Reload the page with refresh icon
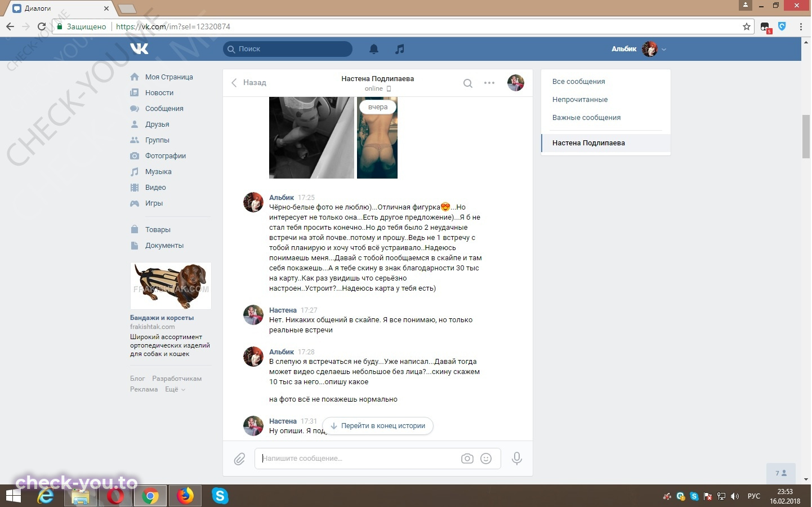The image size is (812, 507). point(41,26)
